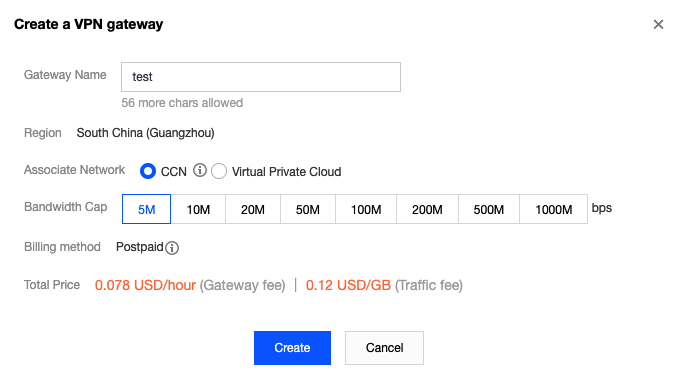
Task: Pick the 500M bandwidth option
Action: (x=488, y=209)
